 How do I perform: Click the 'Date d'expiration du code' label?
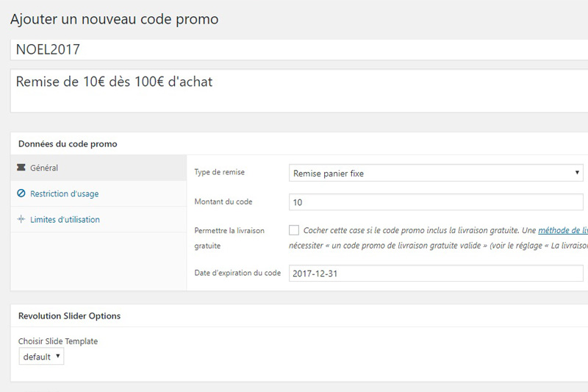coord(237,273)
